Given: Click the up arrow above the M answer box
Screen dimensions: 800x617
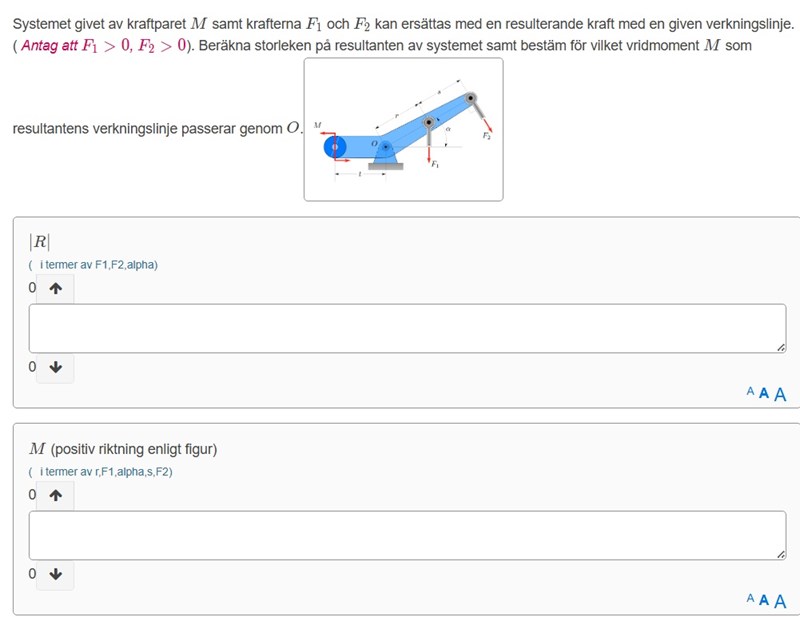Looking at the screenshot, I should coord(55,495).
